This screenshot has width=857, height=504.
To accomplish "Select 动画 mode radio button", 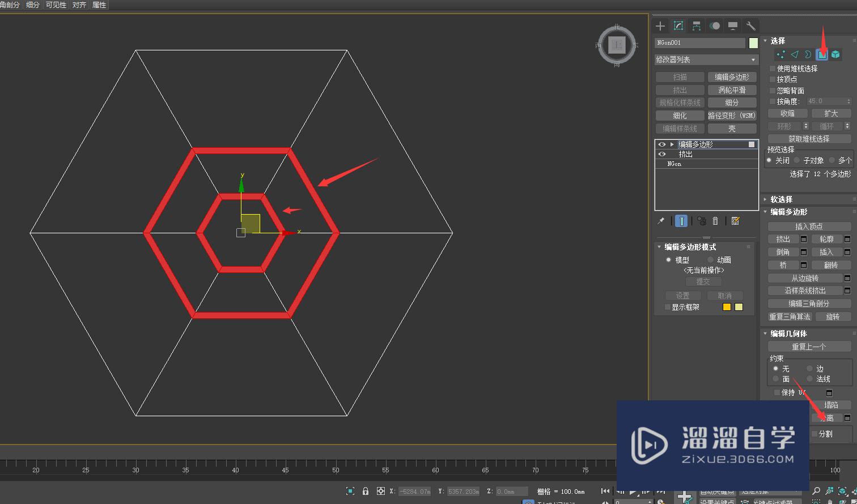I will [710, 260].
